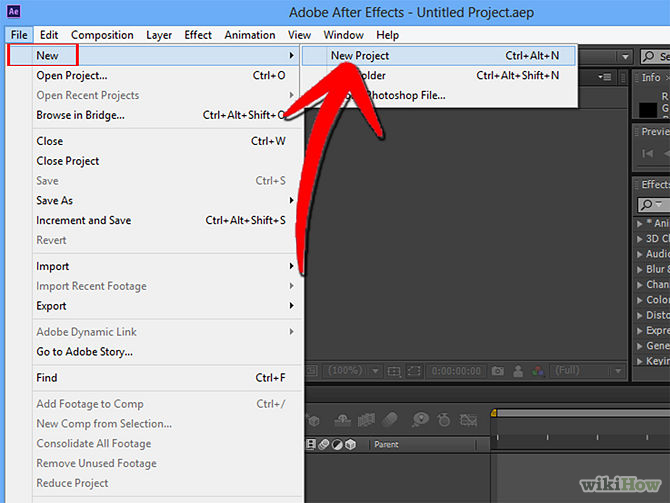The height and width of the screenshot is (503, 670).
Task: Click the frame blend column switch icon
Action: coord(311,444)
